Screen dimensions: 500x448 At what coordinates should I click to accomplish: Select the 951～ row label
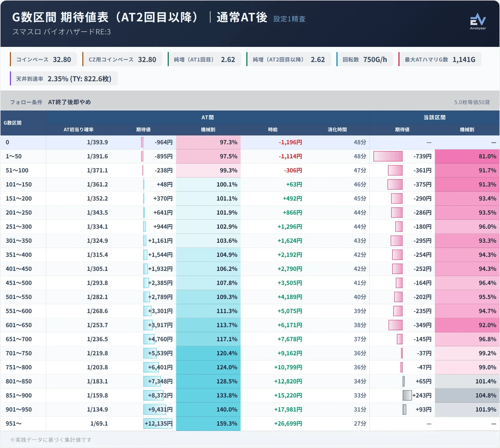(x=14, y=424)
